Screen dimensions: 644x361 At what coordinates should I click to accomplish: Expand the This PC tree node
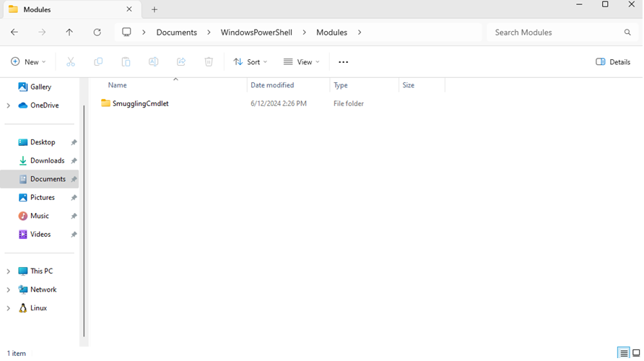click(9, 271)
